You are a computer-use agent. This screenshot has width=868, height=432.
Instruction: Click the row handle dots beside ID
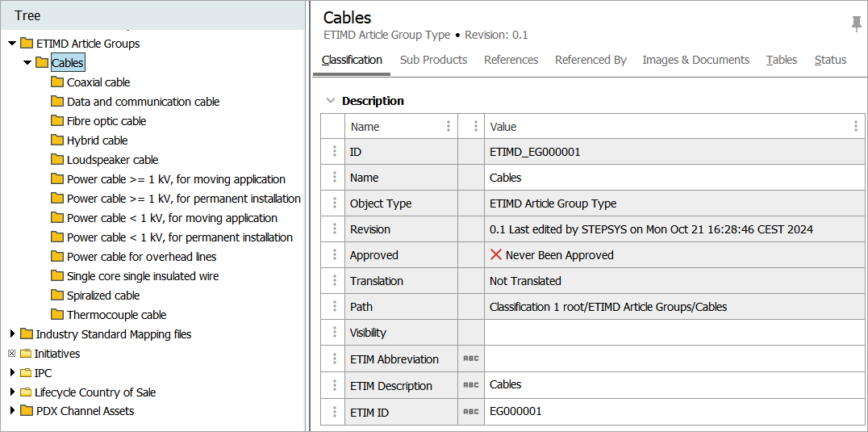333,152
